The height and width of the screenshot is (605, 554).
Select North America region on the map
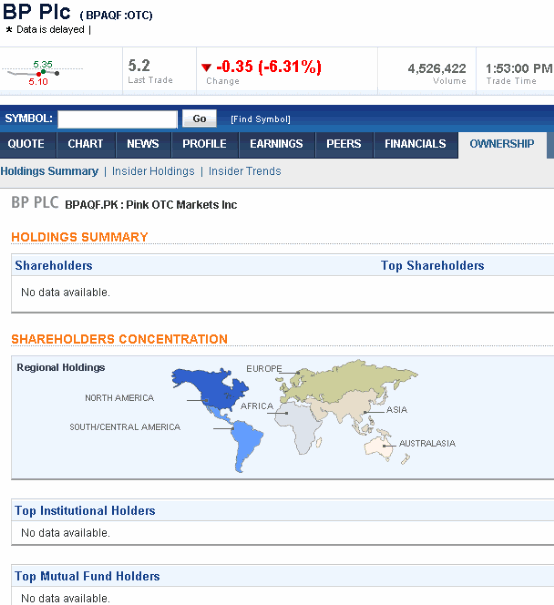pyautogui.click(x=210, y=389)
